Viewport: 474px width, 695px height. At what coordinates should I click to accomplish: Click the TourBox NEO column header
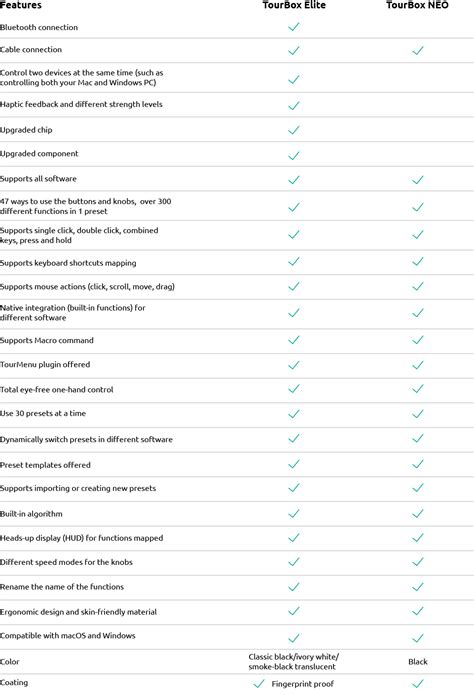pos(417,5)
